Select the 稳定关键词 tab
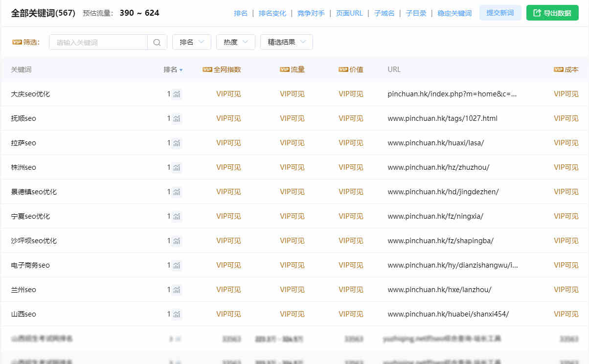This screenshot has width=589, height=364. pyautogui.click(x=454, y=13)
